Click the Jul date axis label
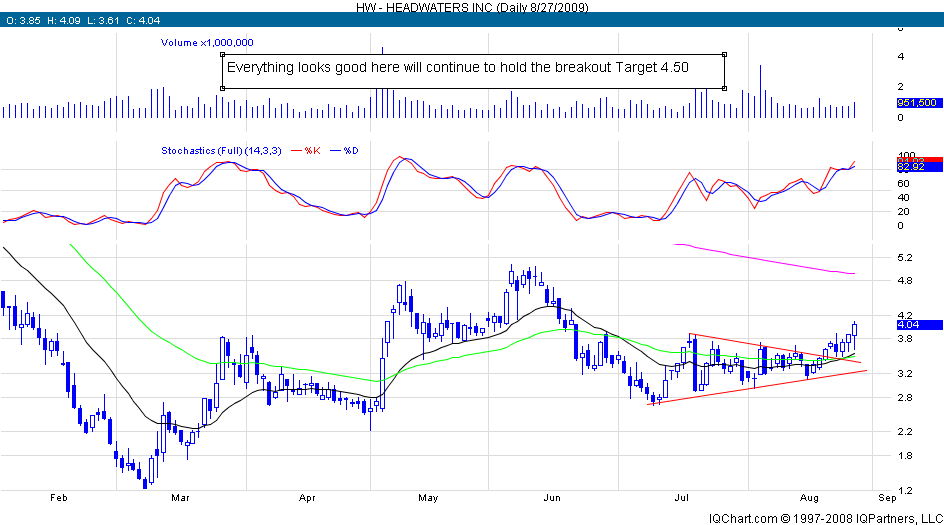The height and width of the screenshot is (525, 944). pyautogui.click(x=682, y=498)
